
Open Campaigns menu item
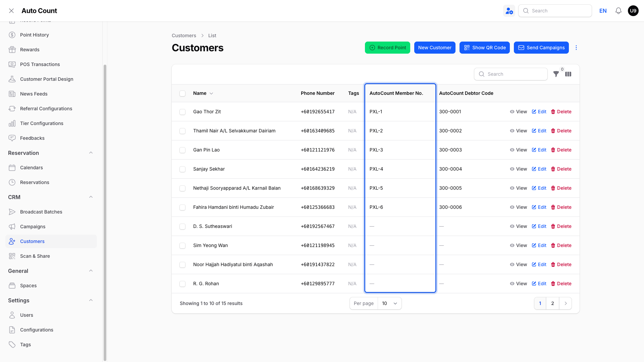click(51, 227)
